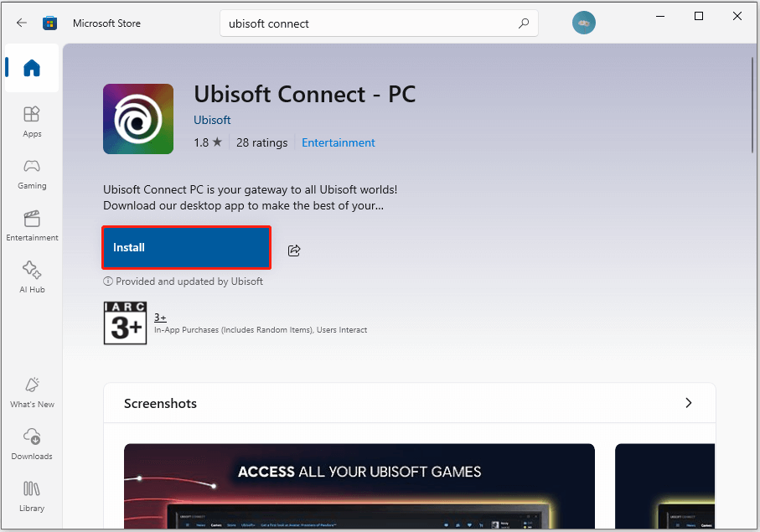This screenshot has width=760, height=532.
Task: Open the Ubisoft publisher page
Action: (212, 120)
